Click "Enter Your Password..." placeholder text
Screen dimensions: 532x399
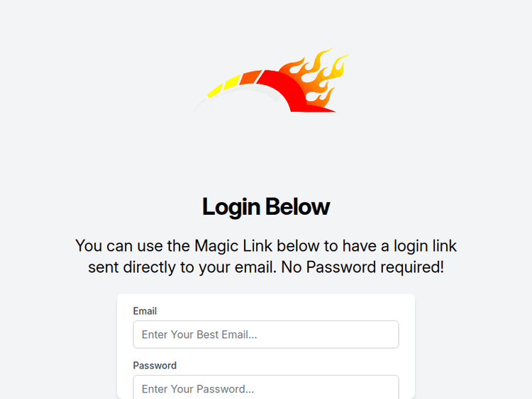click(x=198, y=389)
